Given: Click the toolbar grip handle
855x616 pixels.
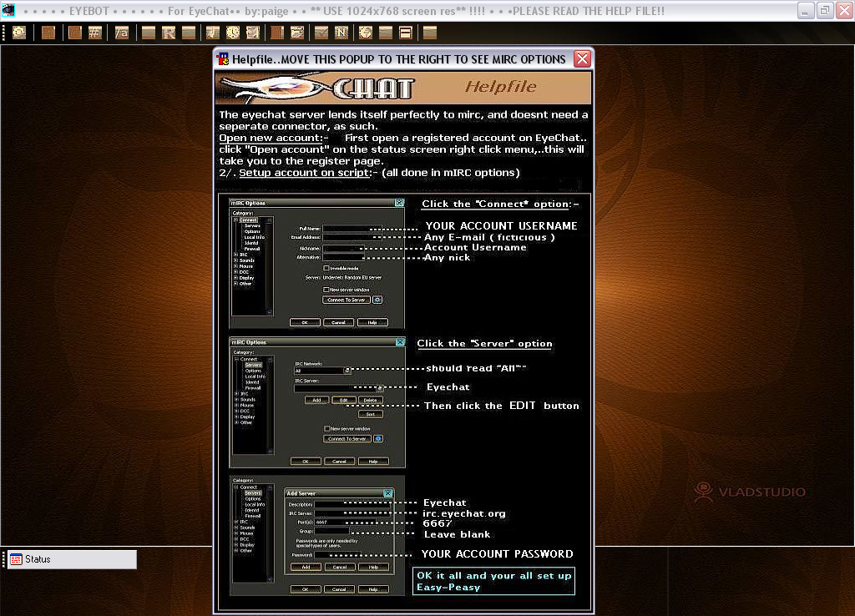Looking at the screenshot, I should pyautogui.click(x=4, y=33).
